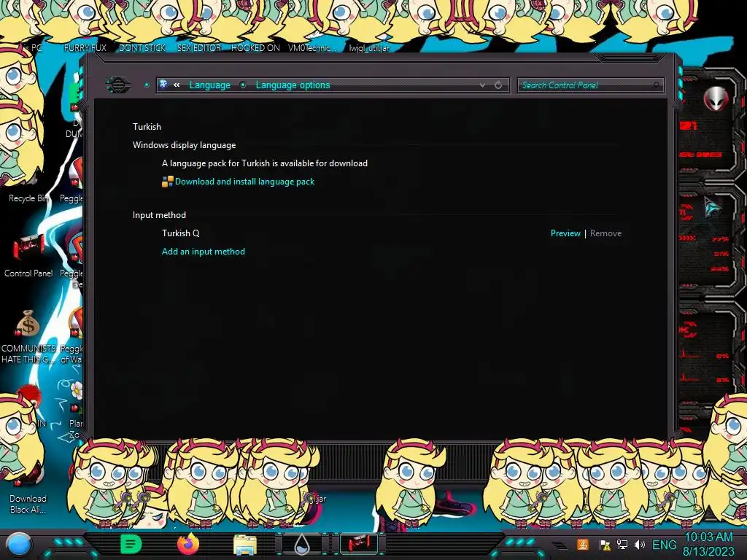Open the green Spotify-style taskbar icon

131,544
